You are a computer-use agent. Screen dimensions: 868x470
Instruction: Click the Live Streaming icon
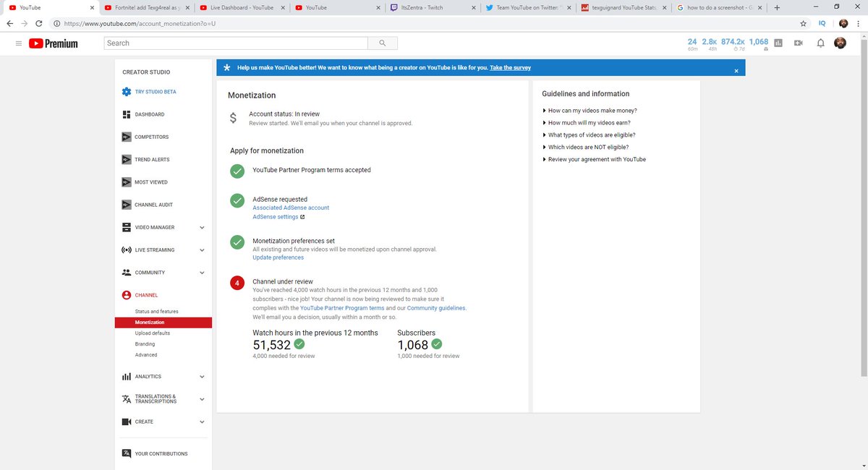pyautogui.click(x=126, y=250)
